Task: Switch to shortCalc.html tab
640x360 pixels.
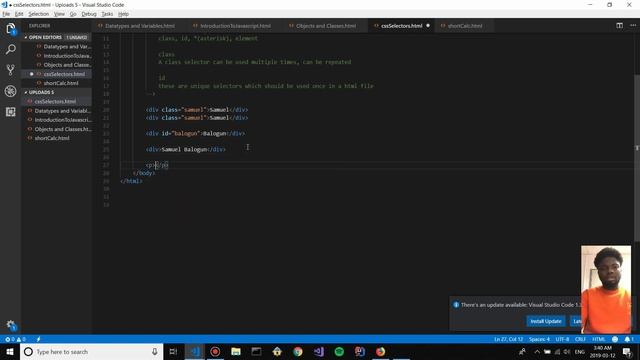Action: [464, 26]
